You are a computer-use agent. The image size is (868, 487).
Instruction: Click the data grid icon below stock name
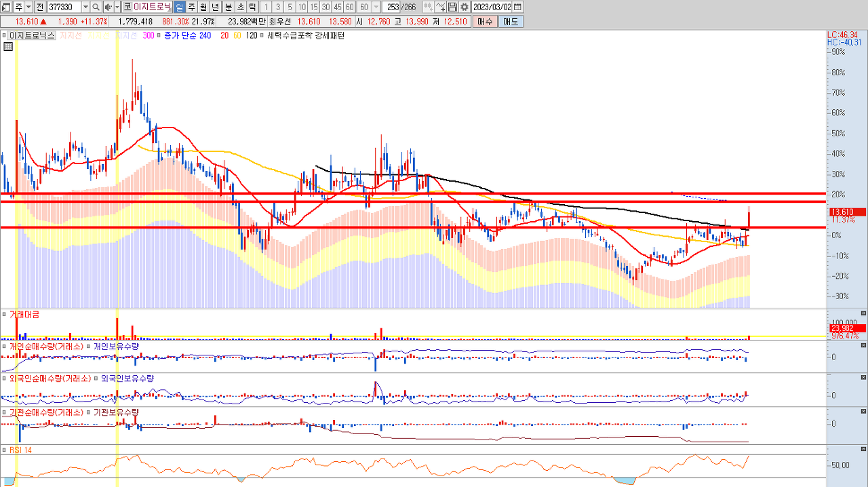(8, 47)
